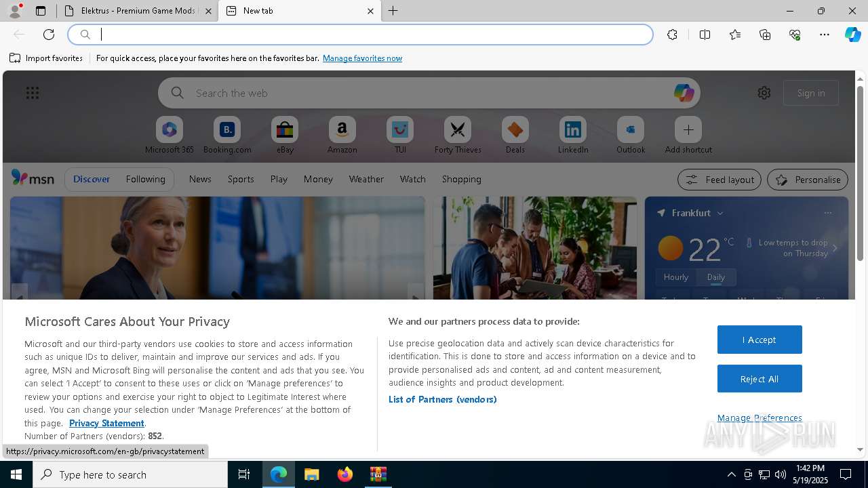
Task: Open the Microsoft 365 shortcut
Action: [170, 135]
